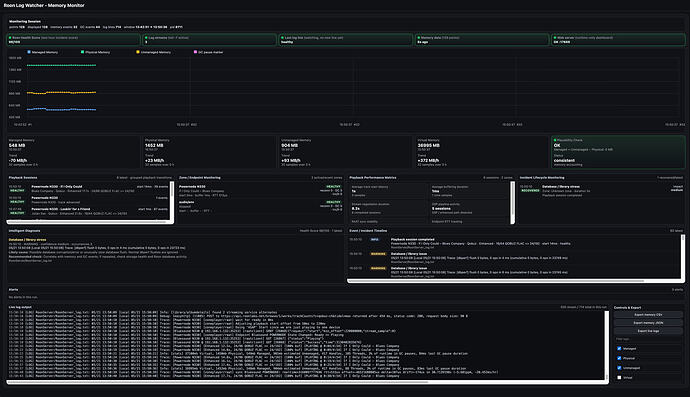This screenshot has height=397, width=690.
Task: Click RECOVERED badge in Incident Lifecycle Monitoring
Action: 530,191
